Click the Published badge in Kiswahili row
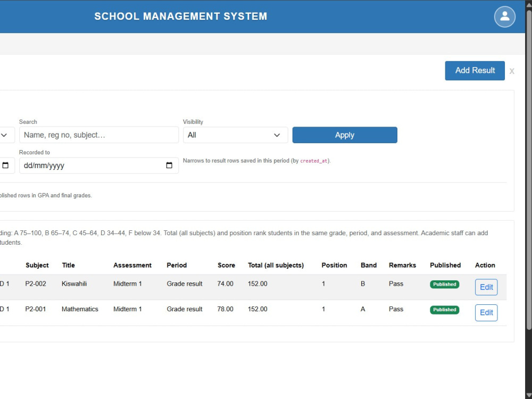532x399 pixels. pos(444,284)
